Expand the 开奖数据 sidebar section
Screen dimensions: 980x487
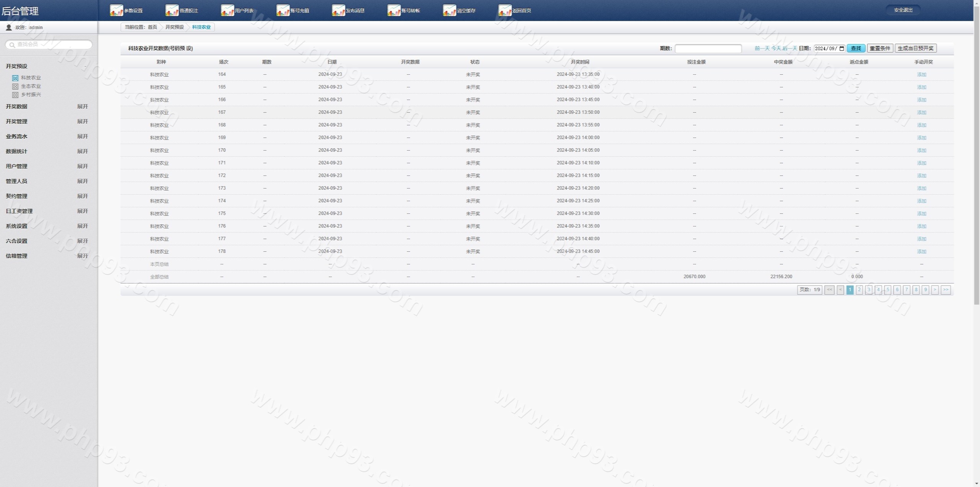(82, 107)
